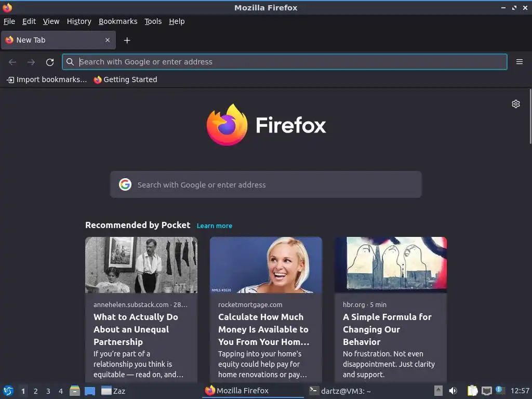This screenshot has width=532, height=399.
Task: Open the Unequal Partnership article thumbnail
Action: [141, 265]
